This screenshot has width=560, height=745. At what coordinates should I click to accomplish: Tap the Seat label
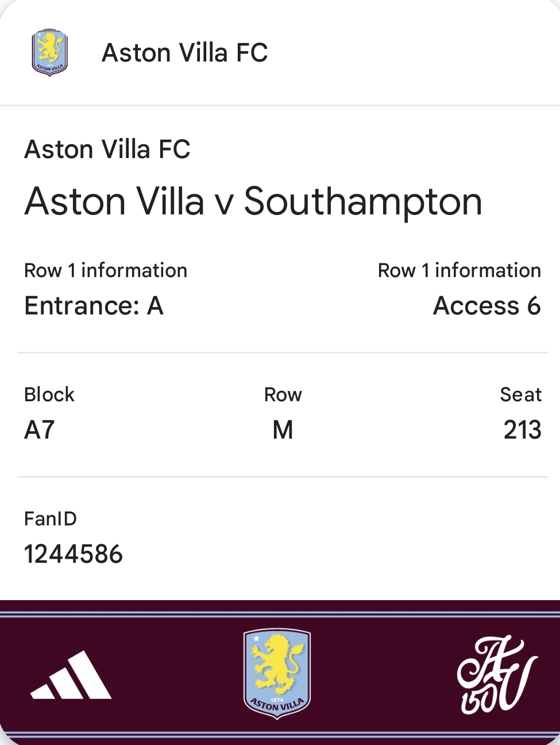[x=521, y=394]
